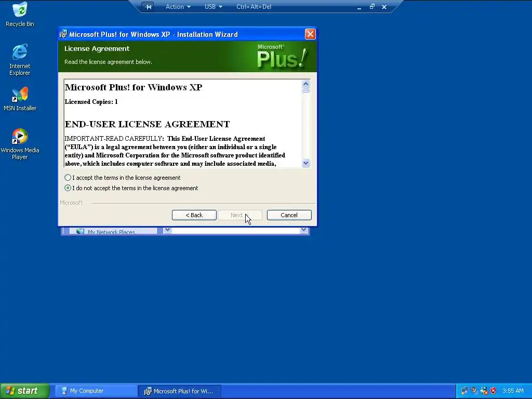
Task: Click the license agreement scrollbar thumb
Action: click(305, 90)
